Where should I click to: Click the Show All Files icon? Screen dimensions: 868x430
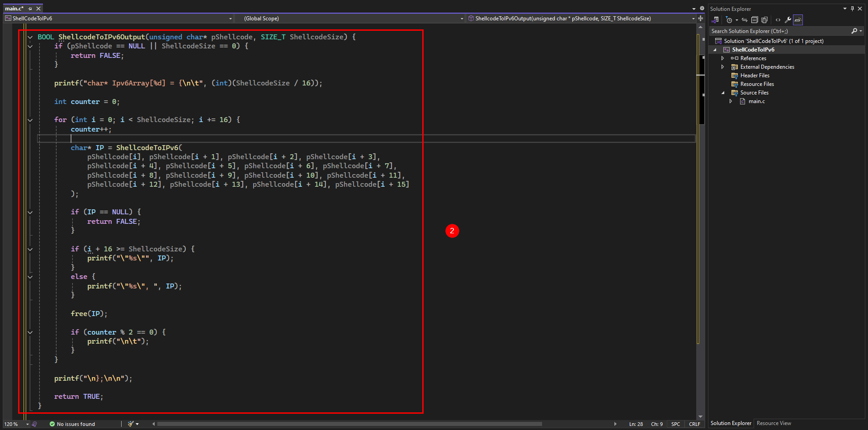764,20
